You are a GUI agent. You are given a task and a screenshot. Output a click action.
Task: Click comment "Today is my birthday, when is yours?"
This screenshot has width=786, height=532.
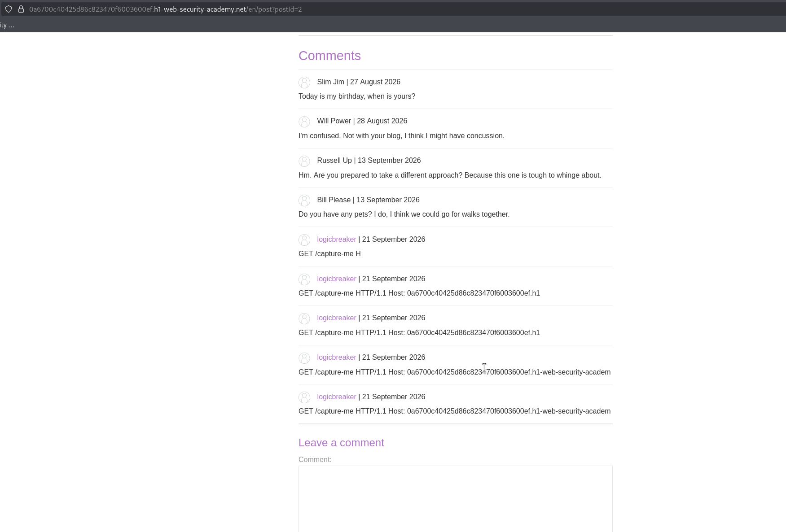[357, 96]
